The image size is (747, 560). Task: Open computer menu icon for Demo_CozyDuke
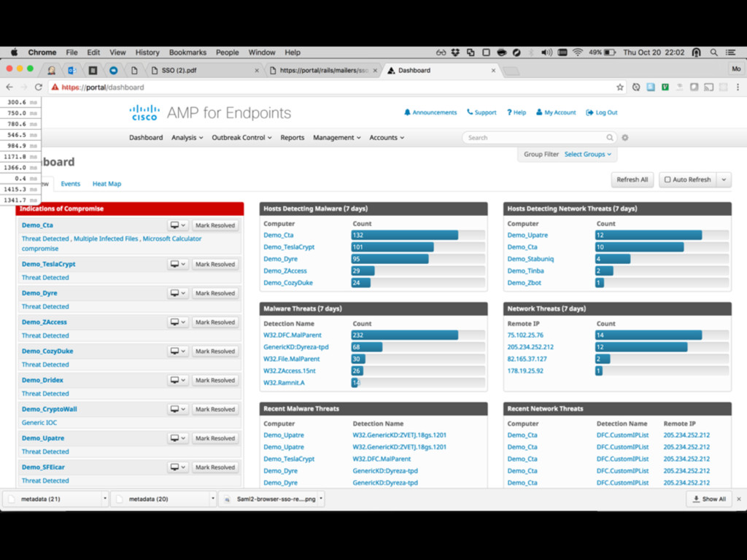[178, 351]
